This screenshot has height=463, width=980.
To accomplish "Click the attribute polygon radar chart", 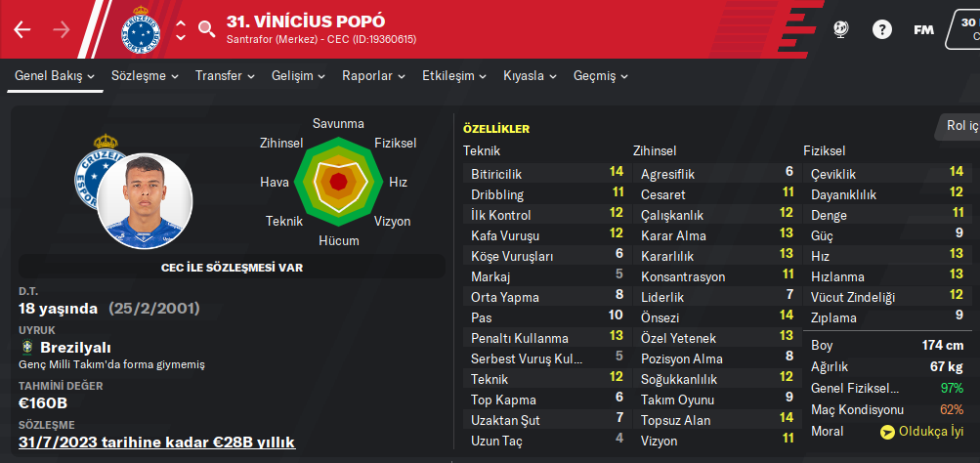I will 338,181.
